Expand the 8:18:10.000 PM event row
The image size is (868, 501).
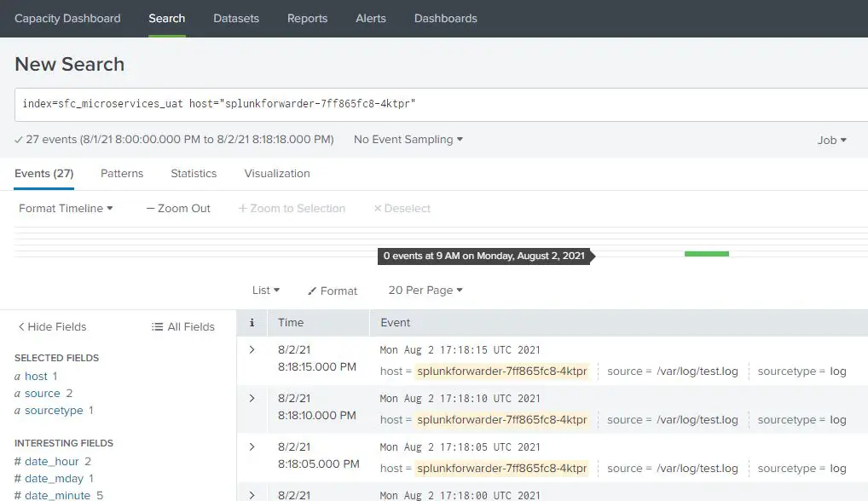tap(252, 398)
